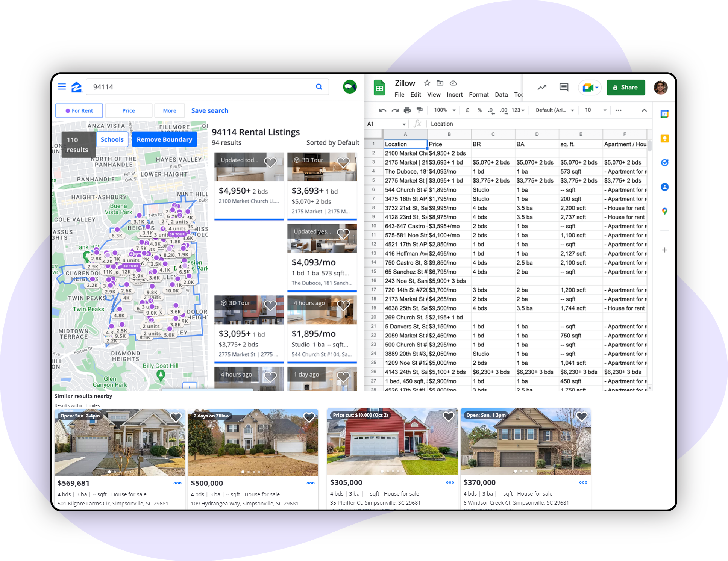Save the $370,000 house with heart

(581, 416)
